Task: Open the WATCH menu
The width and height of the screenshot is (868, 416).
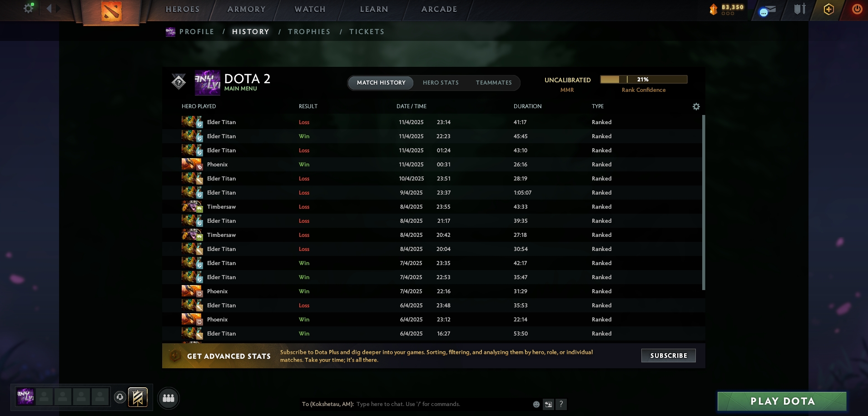Action: pyautogui.click(x=310, y=9)
